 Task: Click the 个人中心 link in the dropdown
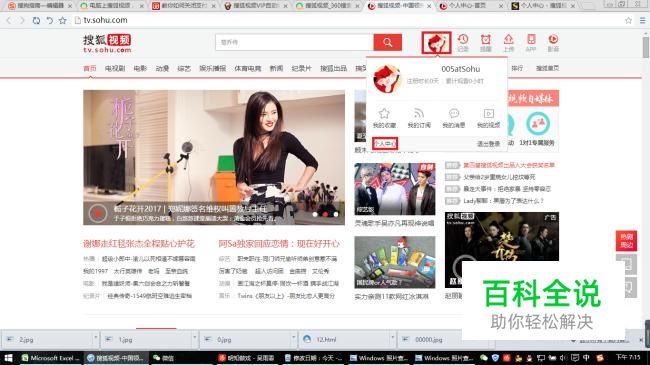click(385, 144)
